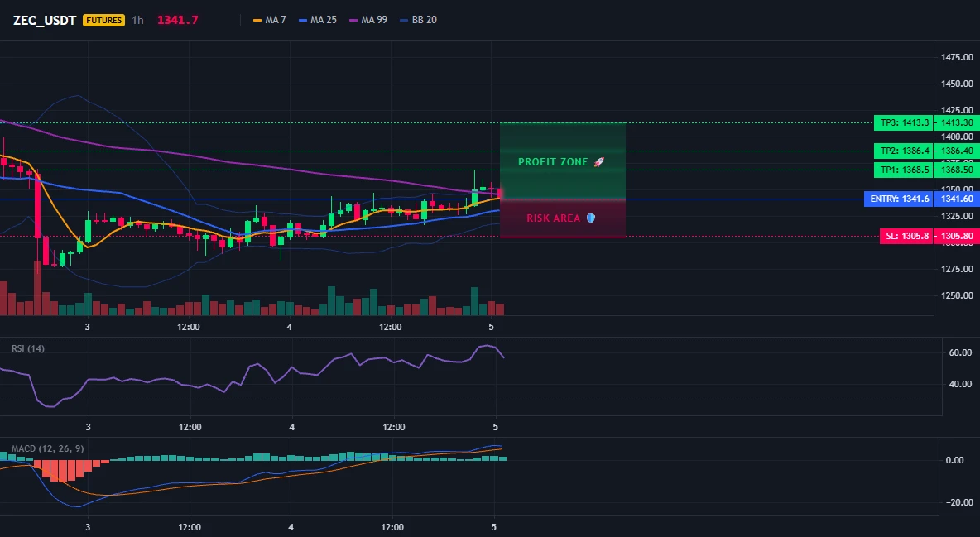This screenshot has height=537, width=980.
Task: Click the rocket icon in the profit zone
Action: (x=598, y=162)
